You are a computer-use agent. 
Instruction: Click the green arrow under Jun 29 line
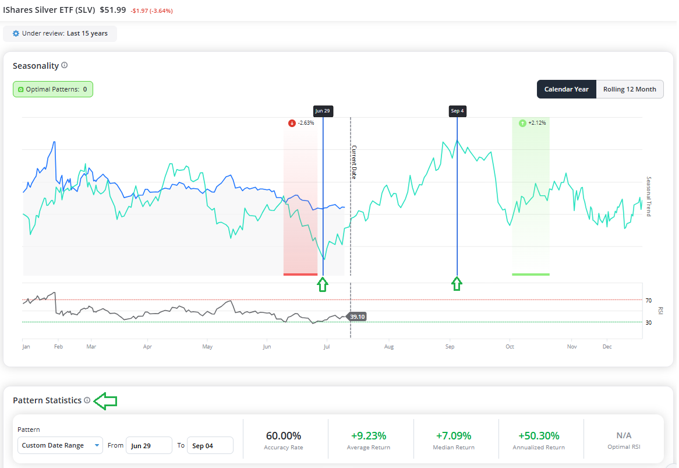(x=323, y=284)
